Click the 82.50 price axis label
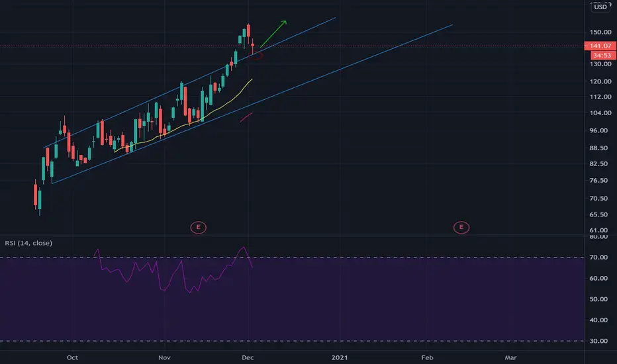This screenshot has height=364, width=617. pyautogui.click(x=598, y=163)
